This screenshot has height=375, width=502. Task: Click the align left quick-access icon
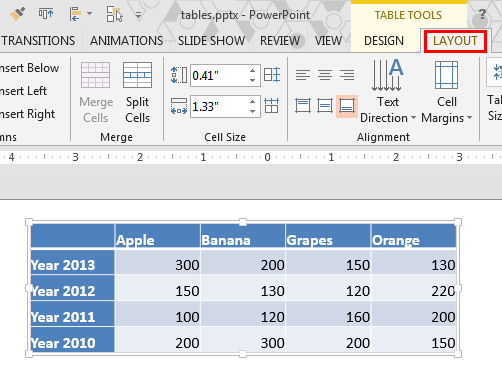coord(75,14)
